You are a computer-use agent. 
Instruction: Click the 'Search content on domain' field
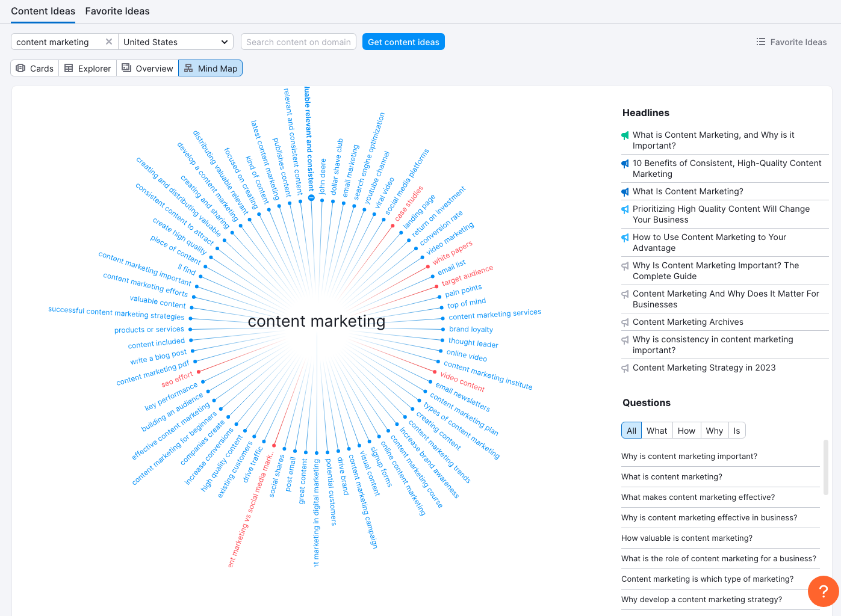click(x=298, y=42)
